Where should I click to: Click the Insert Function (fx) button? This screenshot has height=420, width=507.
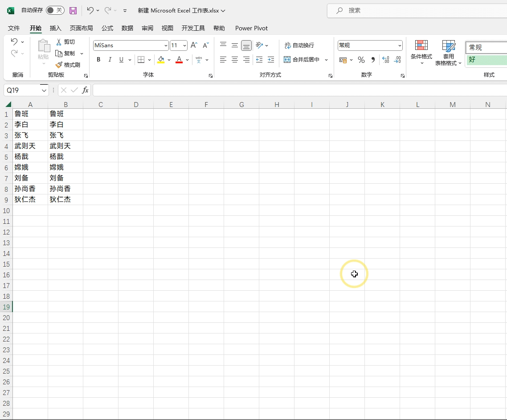point(85,90)
